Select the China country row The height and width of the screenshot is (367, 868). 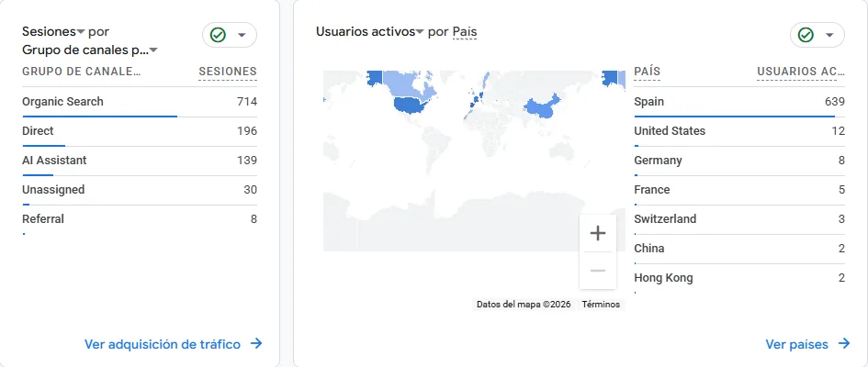[739, 248]
